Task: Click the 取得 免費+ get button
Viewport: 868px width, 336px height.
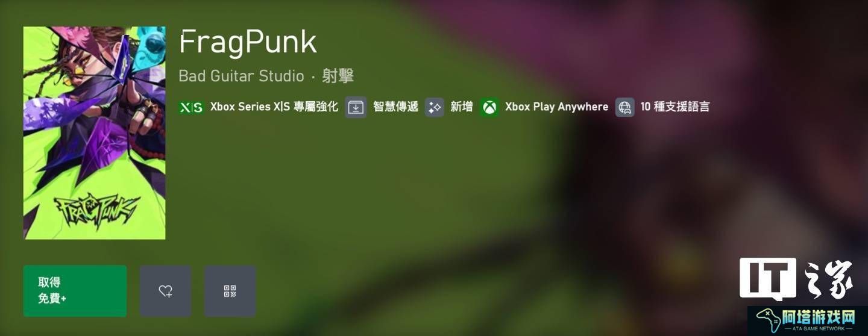Action: pos(75,291)
